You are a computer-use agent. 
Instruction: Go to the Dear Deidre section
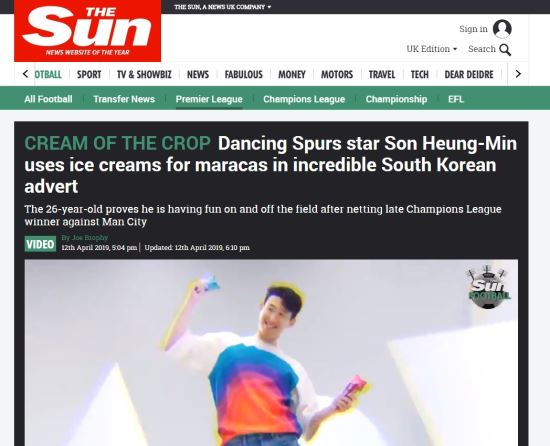pos(469,74)
